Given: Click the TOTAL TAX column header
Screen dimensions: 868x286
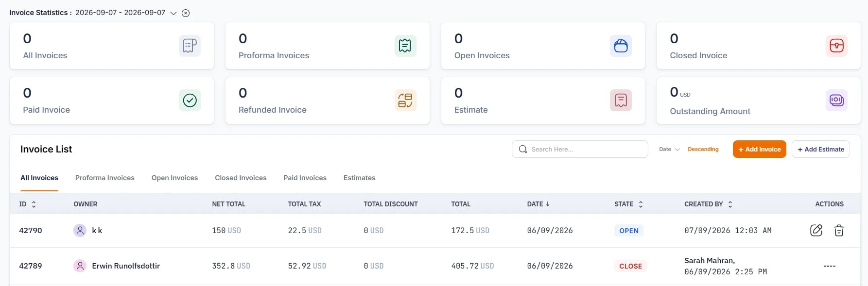Looking at the screenshot, I should [x=304, y=204].
